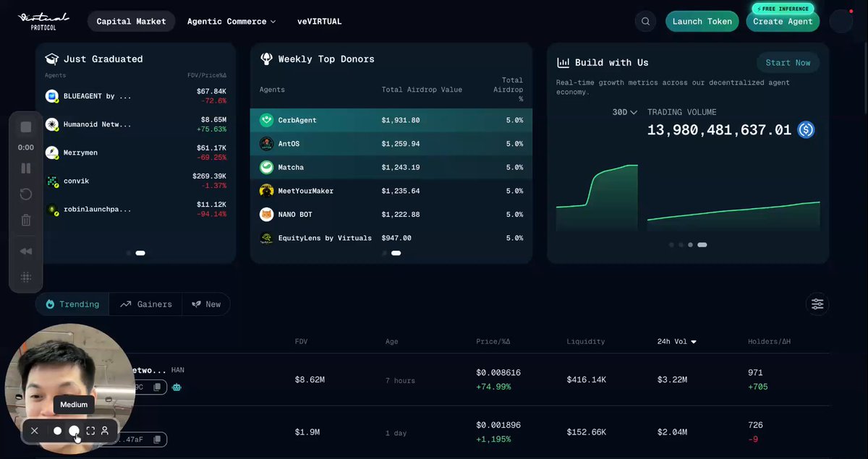Select the third dot of Build with Us carousel

click(x=690, y=245)
